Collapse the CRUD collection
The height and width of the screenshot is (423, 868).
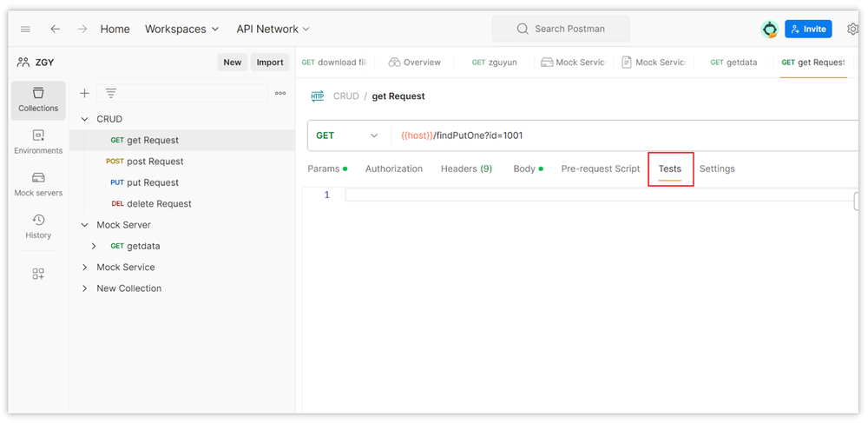(x=85, y=119)
